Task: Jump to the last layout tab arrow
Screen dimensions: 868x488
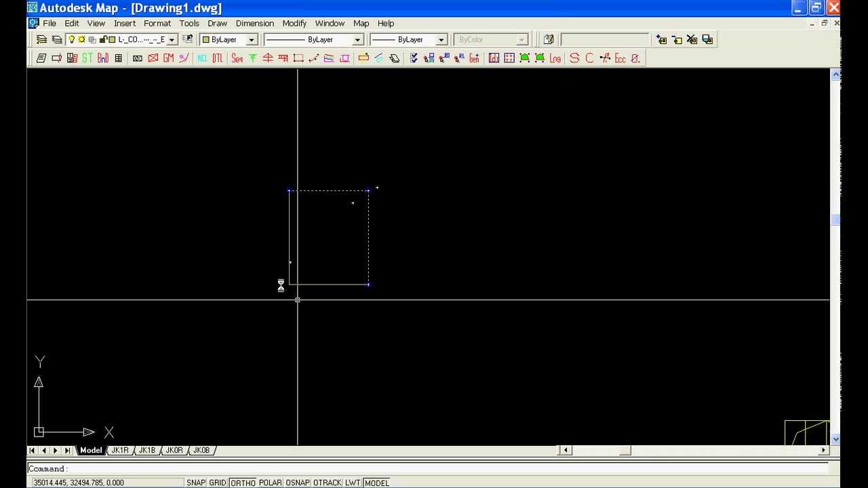Action: tap(67, 450)
